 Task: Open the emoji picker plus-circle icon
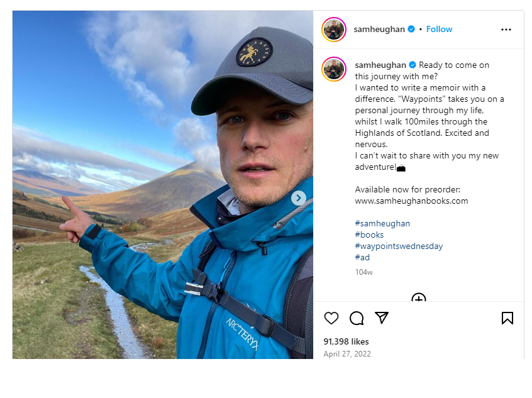click(418, 299)
